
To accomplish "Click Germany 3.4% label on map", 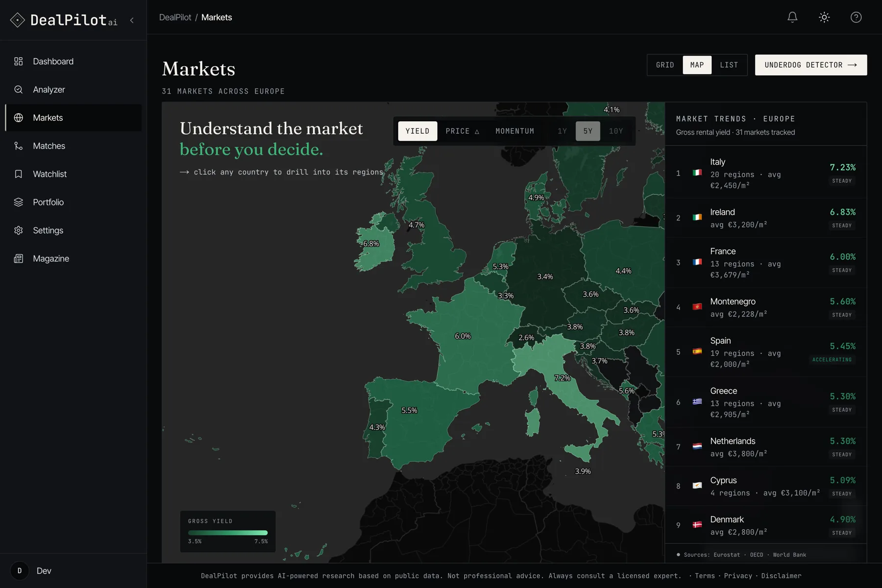I will (545, 277).
